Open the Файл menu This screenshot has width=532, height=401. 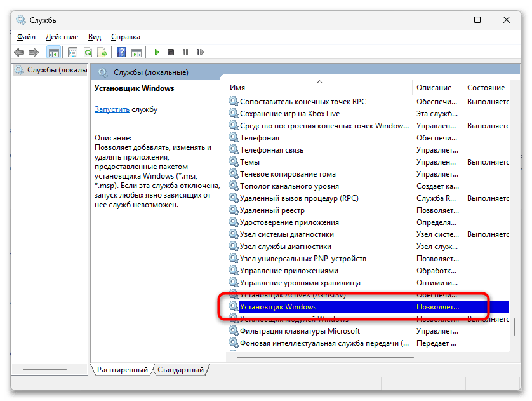(26, 37)
